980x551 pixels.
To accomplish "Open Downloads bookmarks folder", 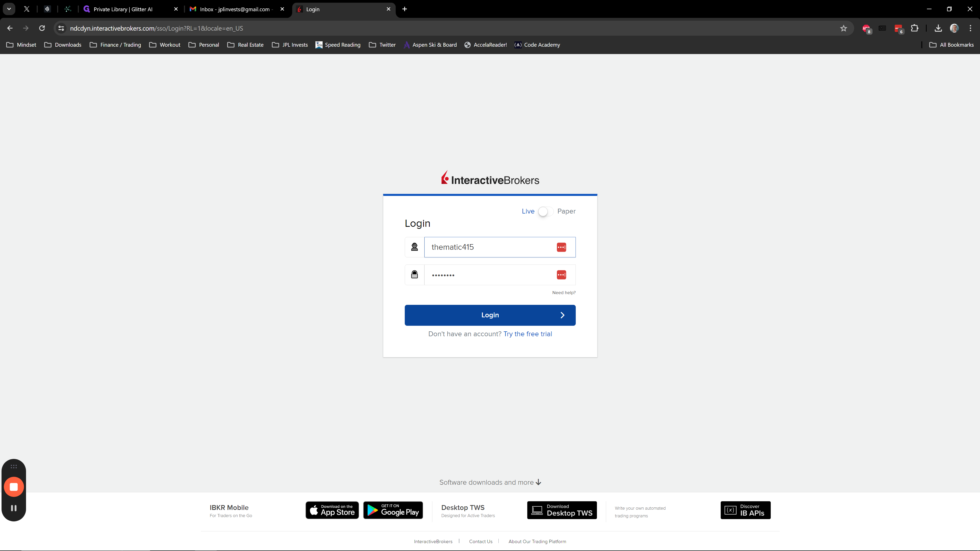I will 63,45.
